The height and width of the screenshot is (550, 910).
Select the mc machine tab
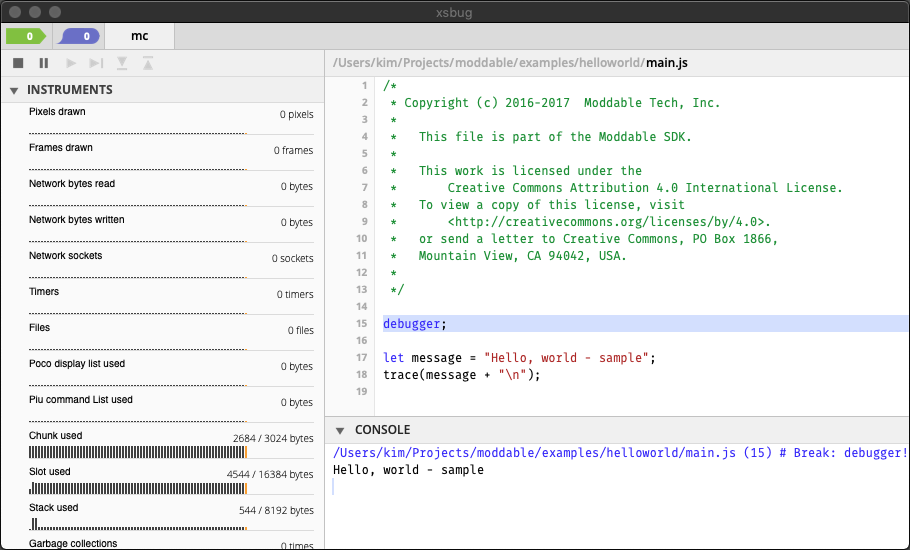(x=139, y=36)
